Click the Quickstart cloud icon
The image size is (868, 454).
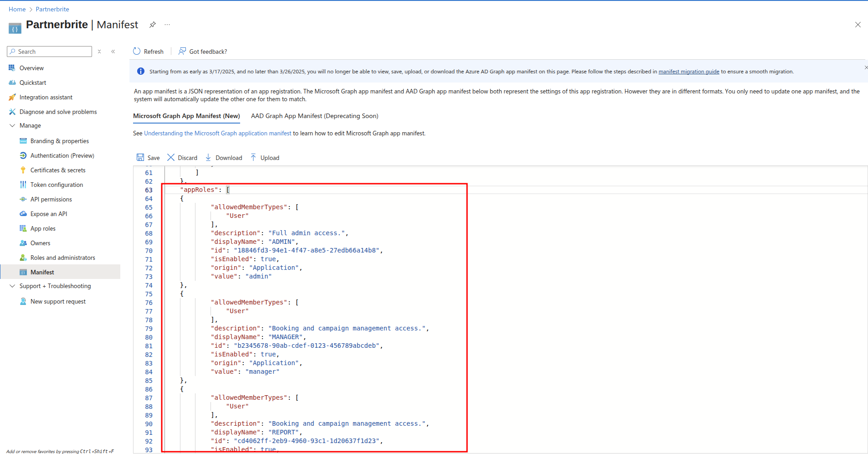coord(12,83)
